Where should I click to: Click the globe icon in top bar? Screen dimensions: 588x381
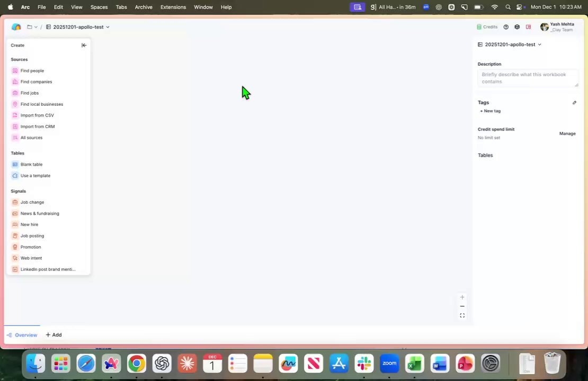pyautogui.click(x=517, y=27)
